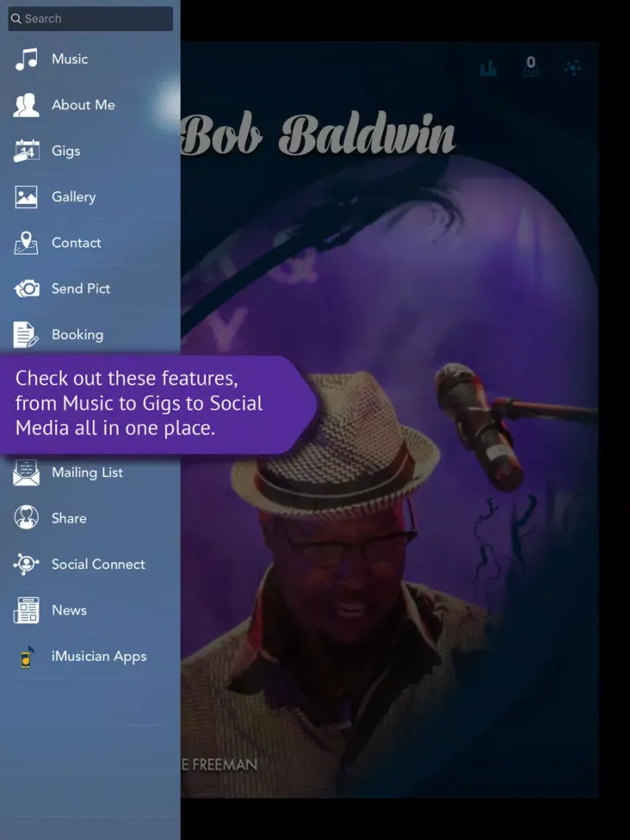The width and height of the screenshot is (630, 840).
Task: Open Social Connect menu entry
Action: pos(90,564)
